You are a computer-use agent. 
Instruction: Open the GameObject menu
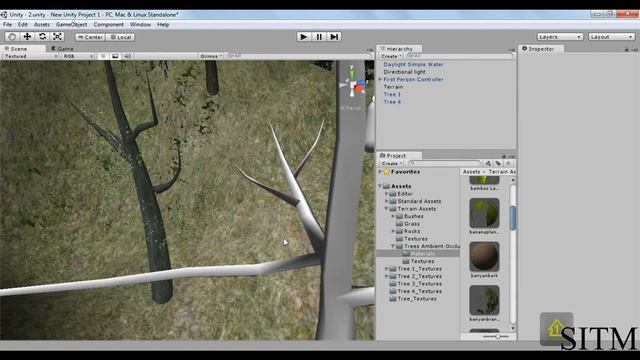71,24
